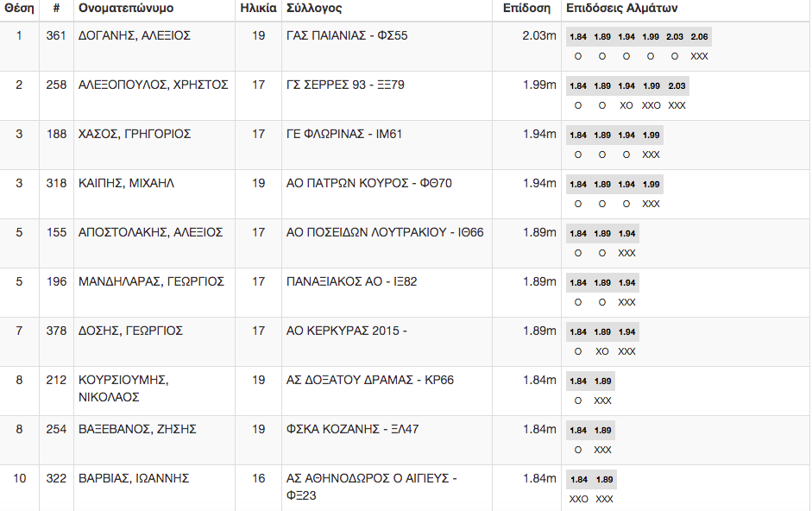The height and width of the screenshot is (511, 812).
Task: Click the Θέση column header
Action: tap(19, 9)
